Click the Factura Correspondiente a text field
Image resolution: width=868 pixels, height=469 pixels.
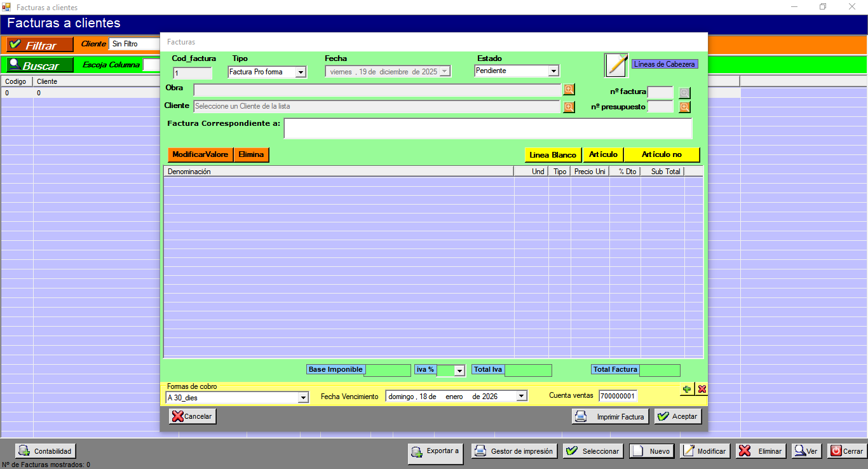(x=487, y=128)
